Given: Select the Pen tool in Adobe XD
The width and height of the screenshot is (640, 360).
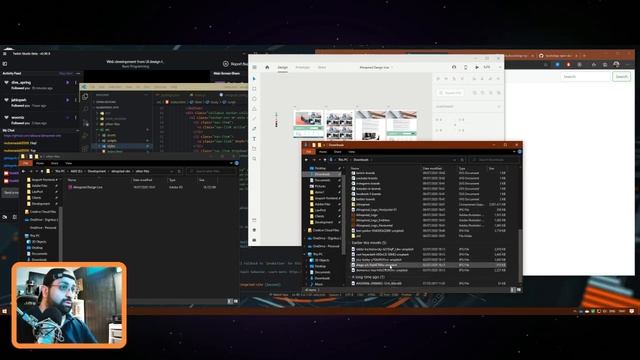Looking at the screenshot, I should click(254, 129).
